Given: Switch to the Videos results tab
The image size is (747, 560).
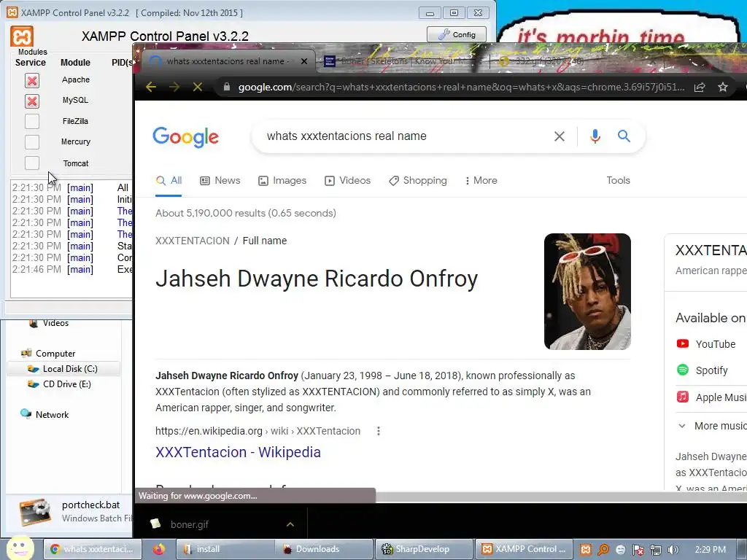Looking at the screenshot, I should tap(347, 181).
